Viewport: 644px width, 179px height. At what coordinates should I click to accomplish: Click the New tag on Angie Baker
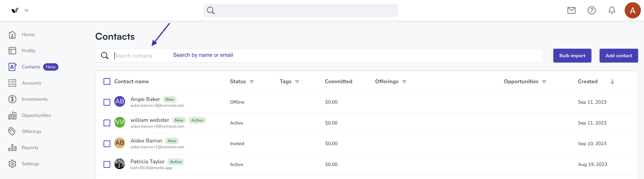coord(170,99)
